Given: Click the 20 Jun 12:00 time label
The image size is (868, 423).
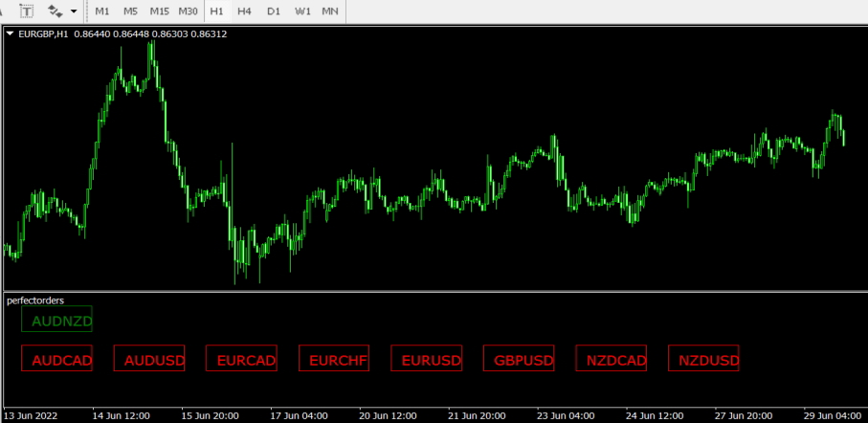Looking at the screenshot, I should 388,415.
